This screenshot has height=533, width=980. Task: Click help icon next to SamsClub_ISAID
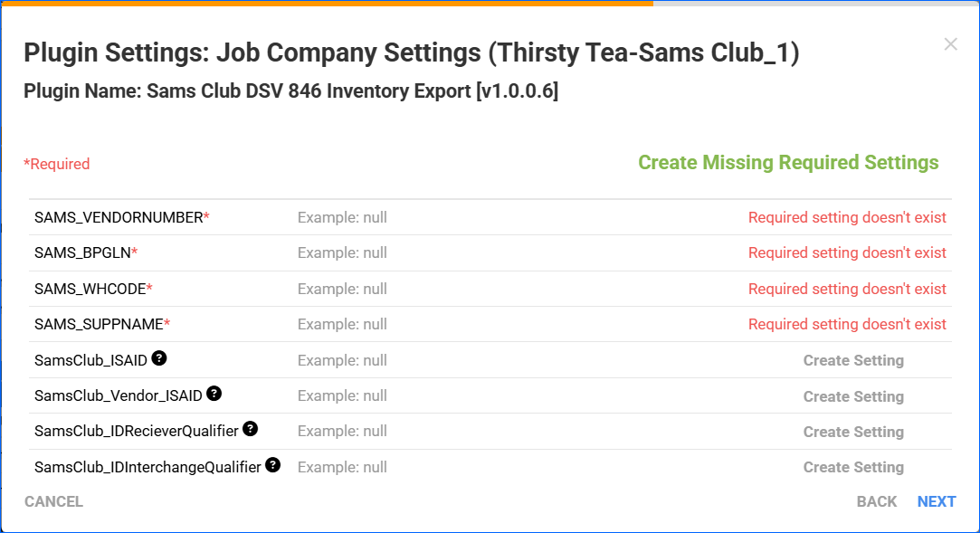(x=159, y=358)
